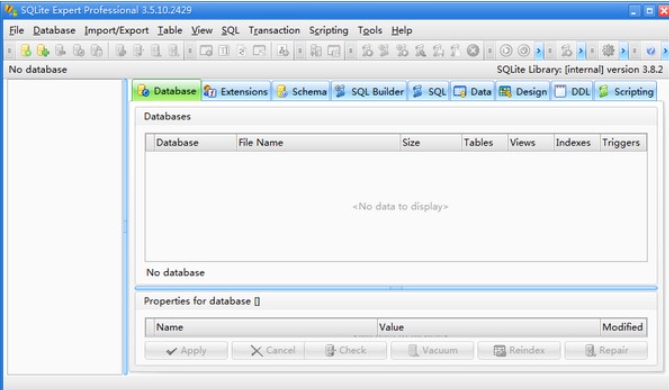Screen dimensions: 669x390
Task: Open the Import/Export menu
Action: pos(116,30)
